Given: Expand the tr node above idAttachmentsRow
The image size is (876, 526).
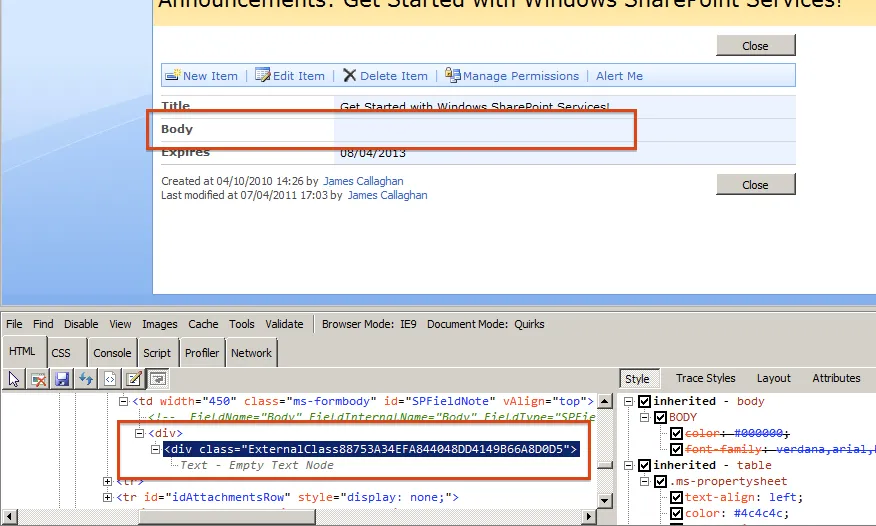Looking at the screenshot, I should click(x=107, y=481).
